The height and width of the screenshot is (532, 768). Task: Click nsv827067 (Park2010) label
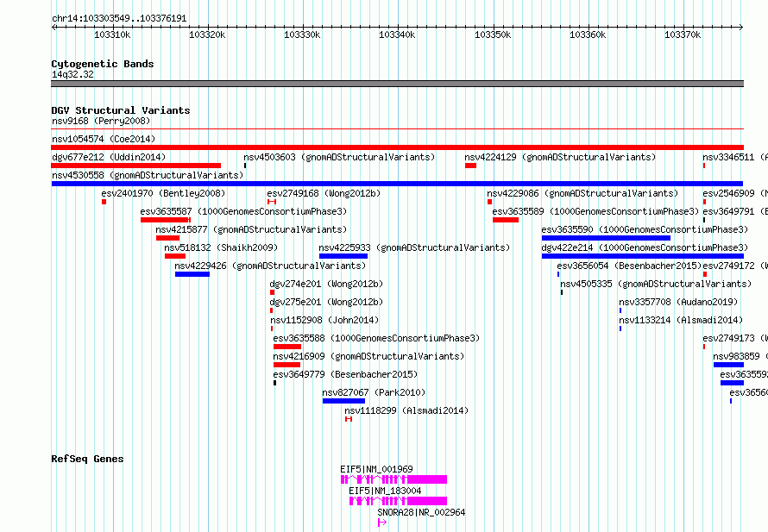[x=374, y=392]
